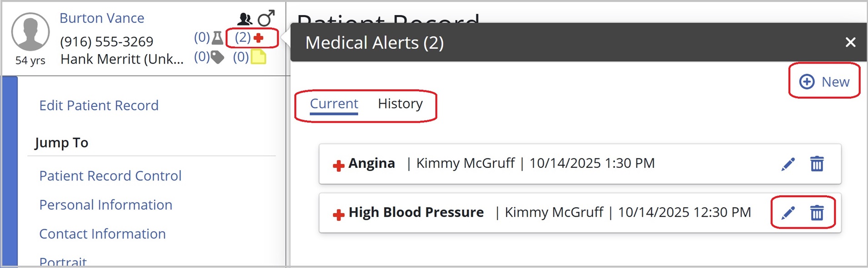This screenshot has width=868, height=268.
Task: Edit the High Blood Pressure alert
Action: click(x=788, y=212)
